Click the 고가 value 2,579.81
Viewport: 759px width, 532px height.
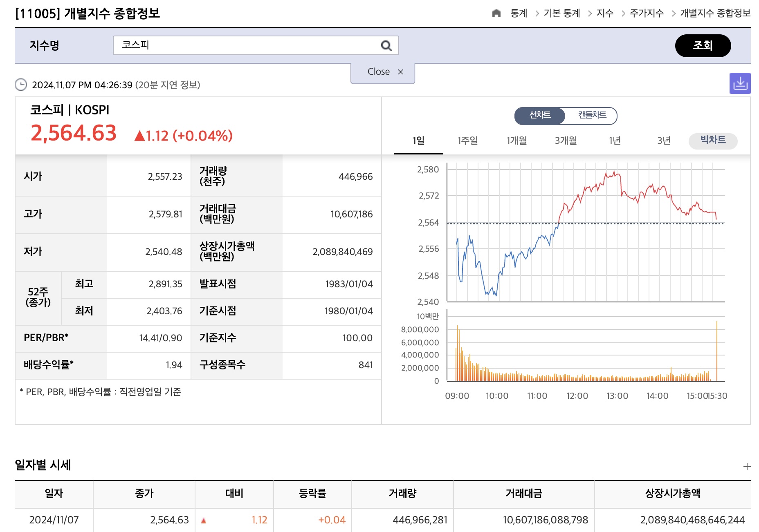pos(165,214)
